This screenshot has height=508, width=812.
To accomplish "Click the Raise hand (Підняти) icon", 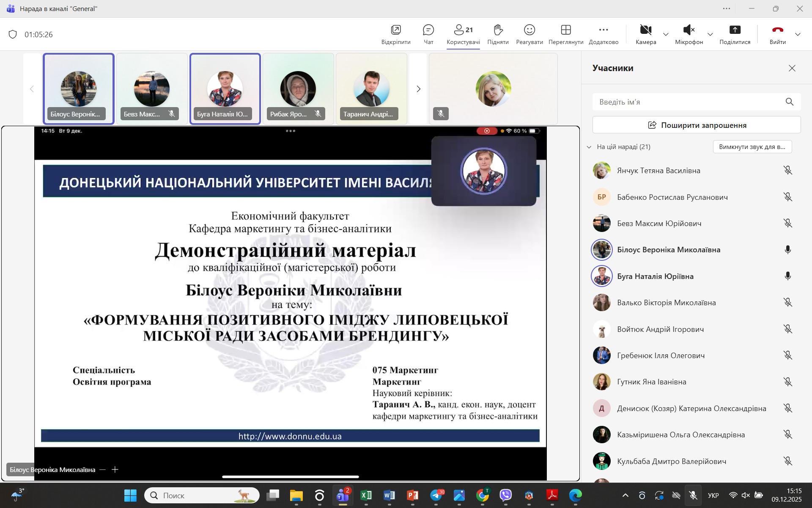I will tap(498, 30).
